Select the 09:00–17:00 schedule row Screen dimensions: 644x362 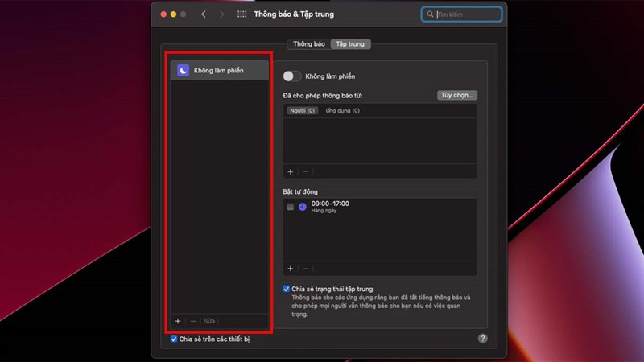(x=380, y=207)
